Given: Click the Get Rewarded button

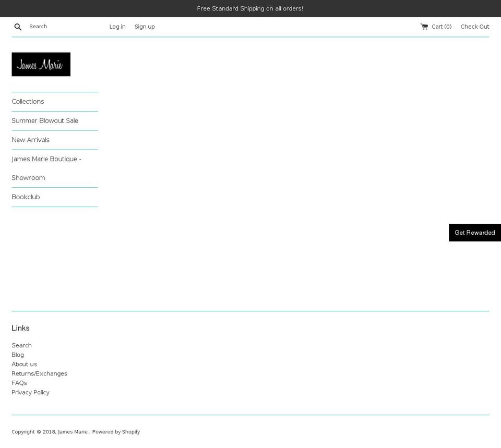Looking at the screenshot, I should coord(474,233).
